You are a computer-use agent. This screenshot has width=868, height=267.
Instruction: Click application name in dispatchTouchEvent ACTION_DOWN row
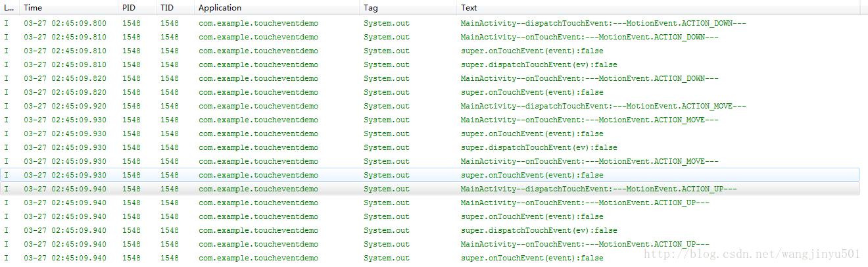(258, 23)
